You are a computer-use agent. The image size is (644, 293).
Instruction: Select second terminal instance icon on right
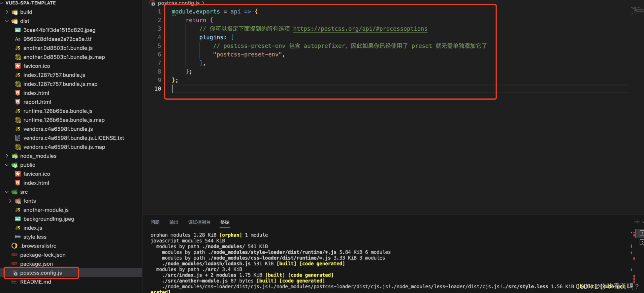(x=642, y=242)
